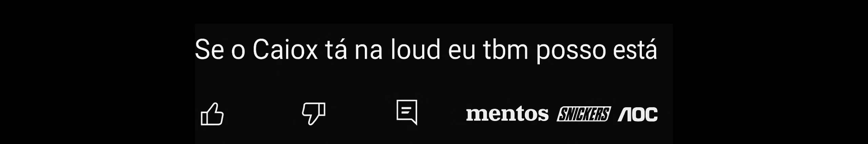Open the mentos brand link
Viewport: 868px width, 144px height.
point(507,114)
